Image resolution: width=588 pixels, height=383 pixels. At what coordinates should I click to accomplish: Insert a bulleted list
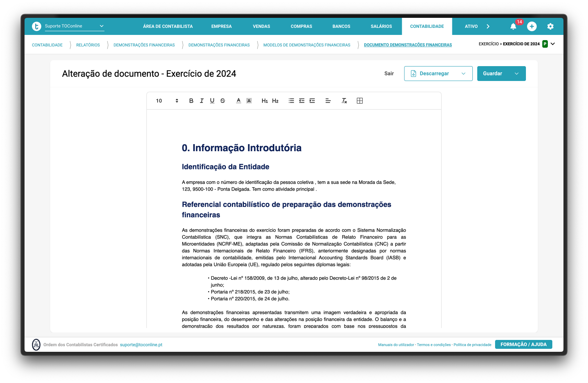[x=291, y=101]
